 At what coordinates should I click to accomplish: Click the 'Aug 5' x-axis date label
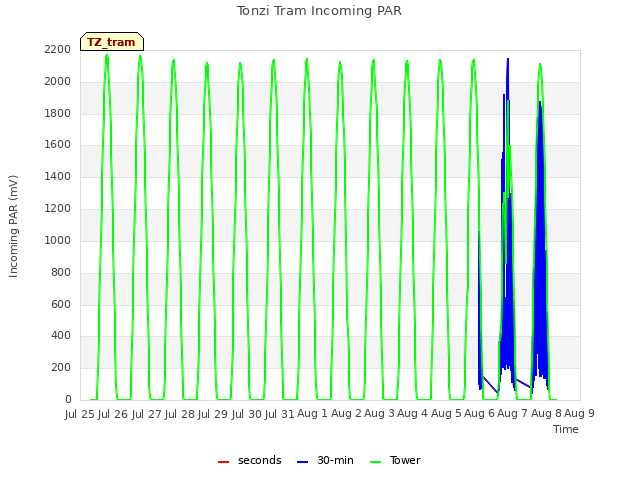(446, 414)
